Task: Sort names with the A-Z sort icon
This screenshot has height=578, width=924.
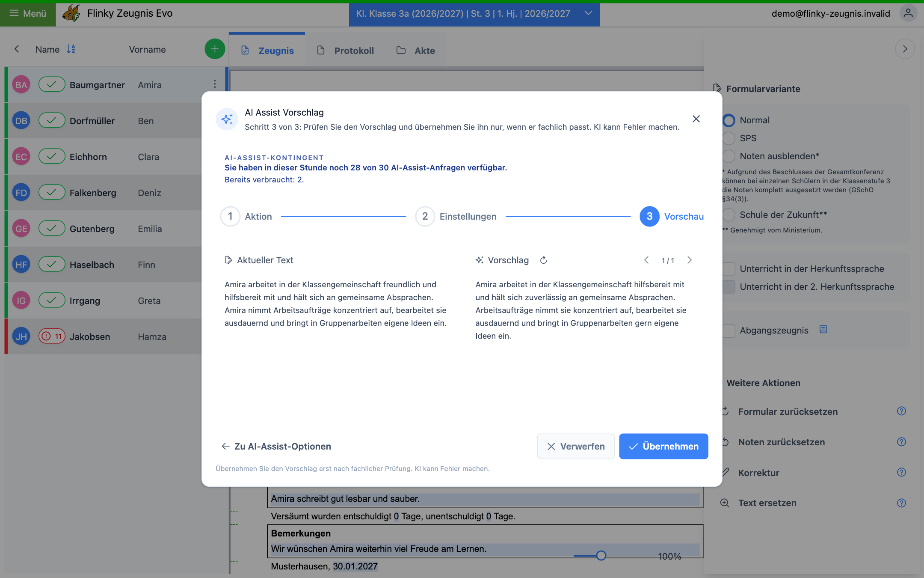Action: [x=71, y=49]
